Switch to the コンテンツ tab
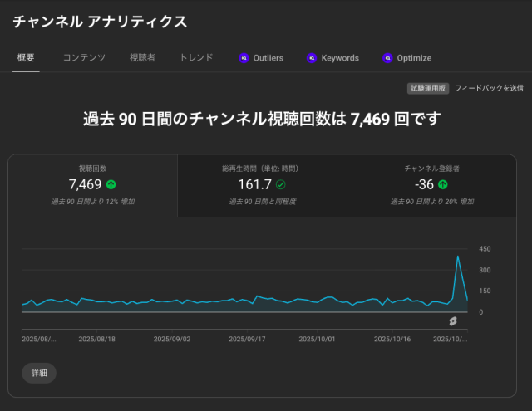 [84, 58]
